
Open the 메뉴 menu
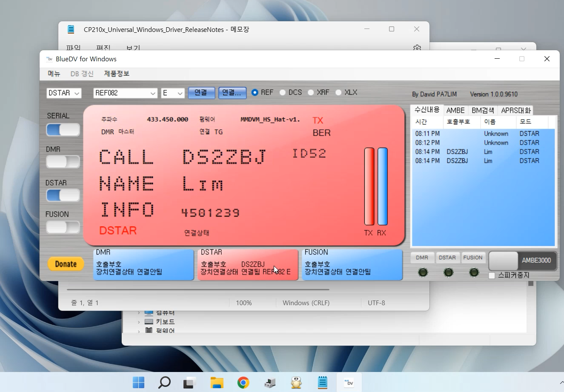pyautogui.click(x=54, y=74)
